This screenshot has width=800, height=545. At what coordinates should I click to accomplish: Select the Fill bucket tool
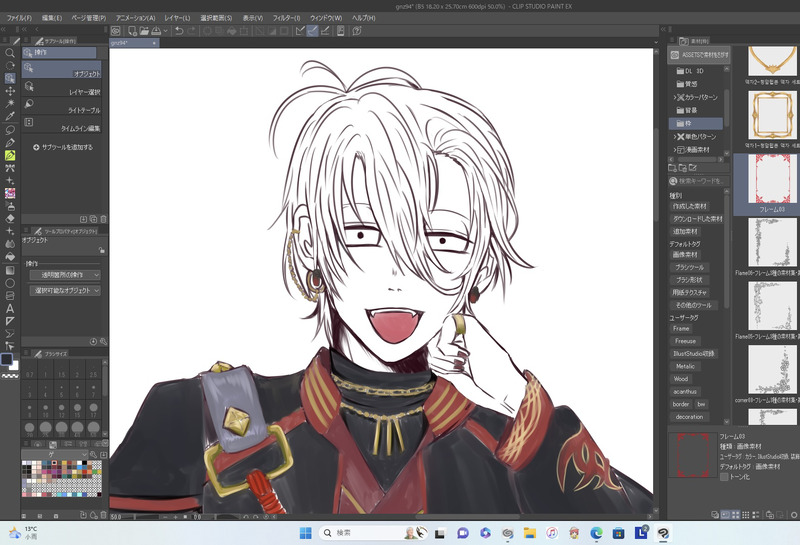click(10, 257)
